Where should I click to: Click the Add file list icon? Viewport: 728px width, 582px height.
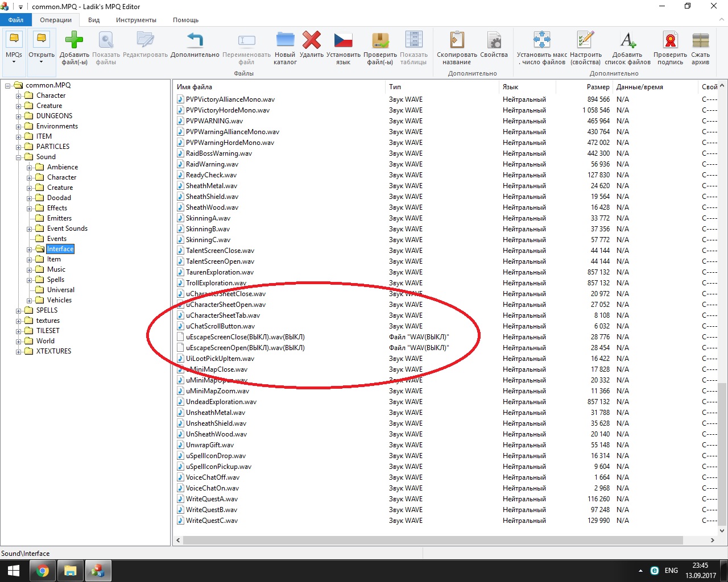point(627,41)
